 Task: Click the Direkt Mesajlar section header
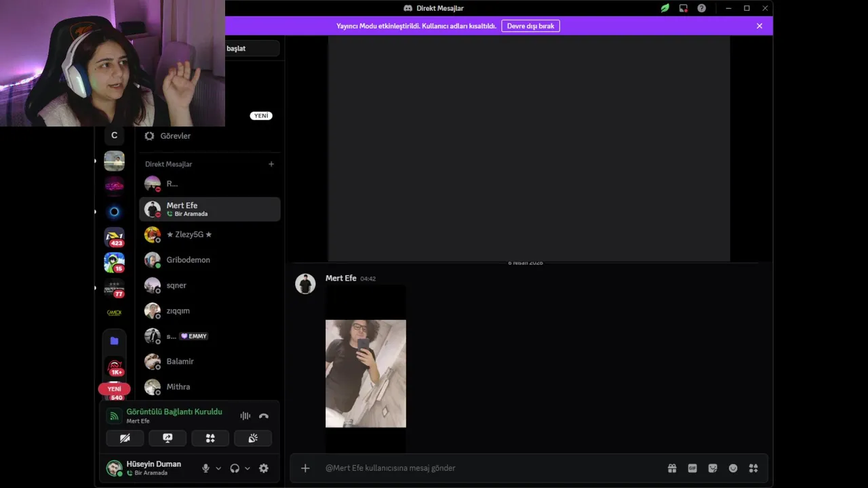point(168,164)
